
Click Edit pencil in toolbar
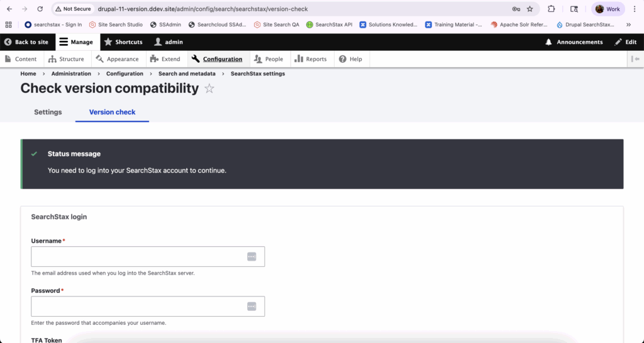point(626,42)
